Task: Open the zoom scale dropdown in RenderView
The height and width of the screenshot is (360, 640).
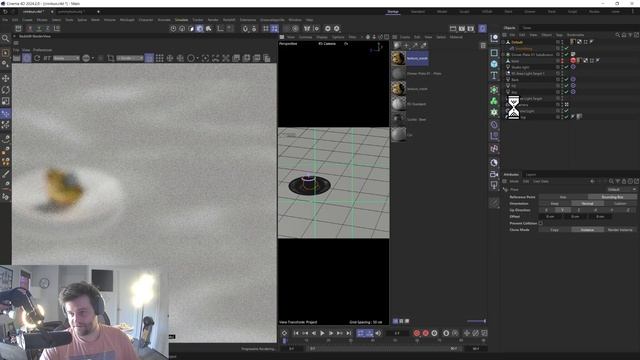Action: tap(130, 58)
